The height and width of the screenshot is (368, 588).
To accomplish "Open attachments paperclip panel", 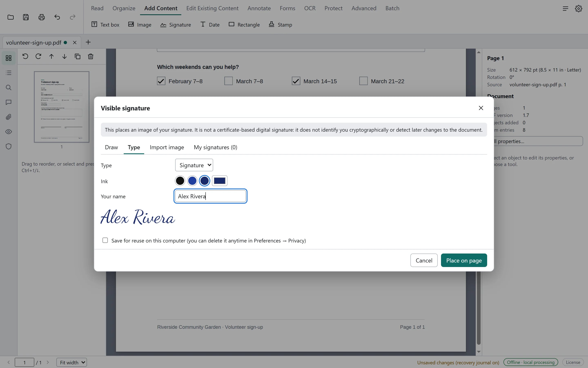I will click(x=9, y=117).
